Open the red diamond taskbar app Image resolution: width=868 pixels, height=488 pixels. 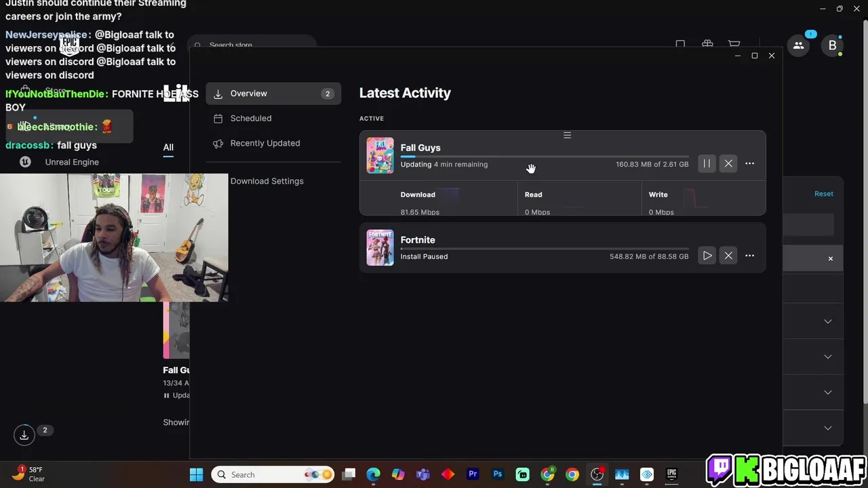[448, 474]
